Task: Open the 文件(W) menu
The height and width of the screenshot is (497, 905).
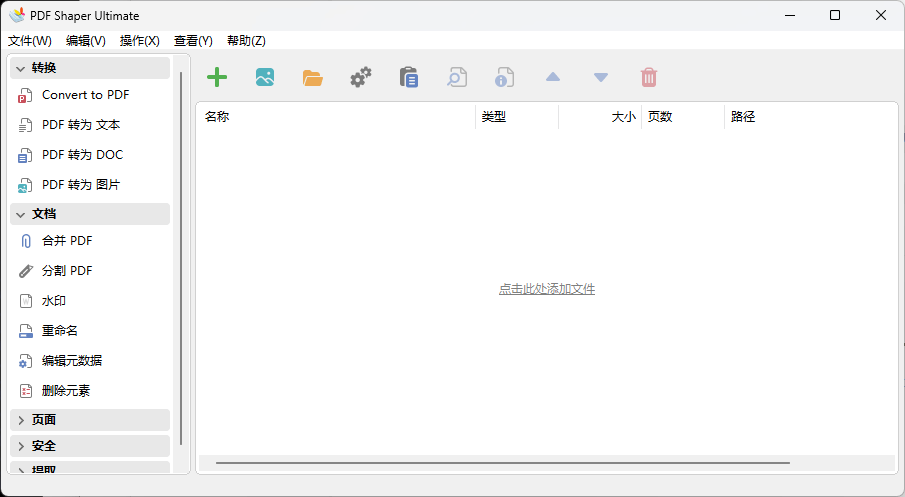Action: click(30, 41)
